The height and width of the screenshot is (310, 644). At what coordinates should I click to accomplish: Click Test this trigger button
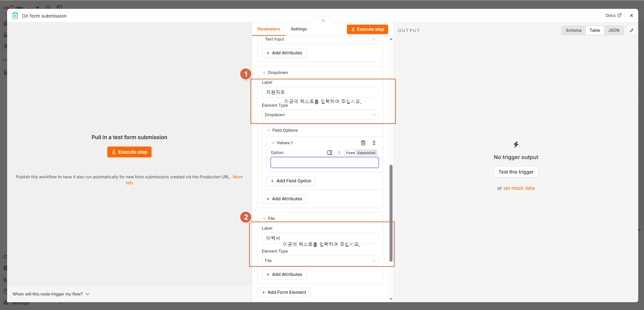pos(516,172)
